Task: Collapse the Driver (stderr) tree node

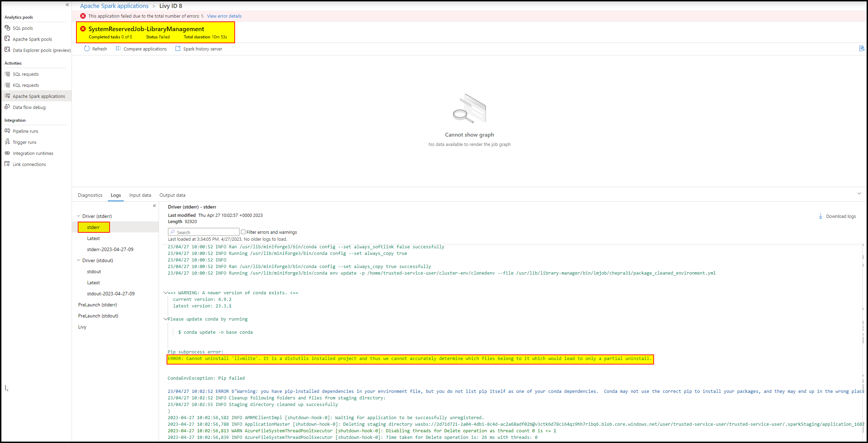Action: pos(78,216)
